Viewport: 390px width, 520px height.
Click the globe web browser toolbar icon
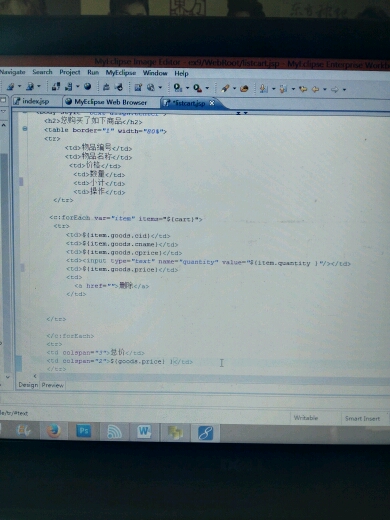point(87,87)
